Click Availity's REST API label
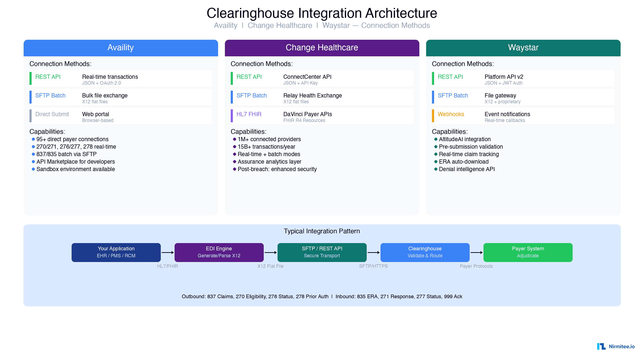Viewport: 644px width, 359px height. tap(48, 77)
